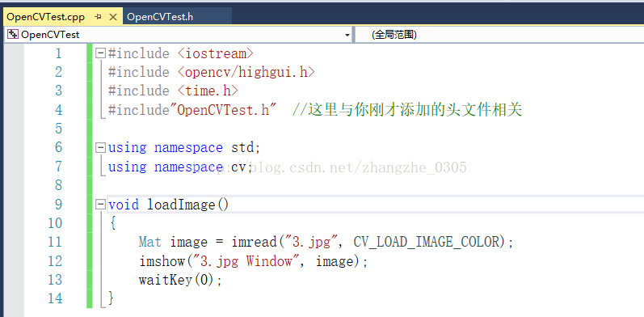Click line number 5 in the gutter

point(58,129)
